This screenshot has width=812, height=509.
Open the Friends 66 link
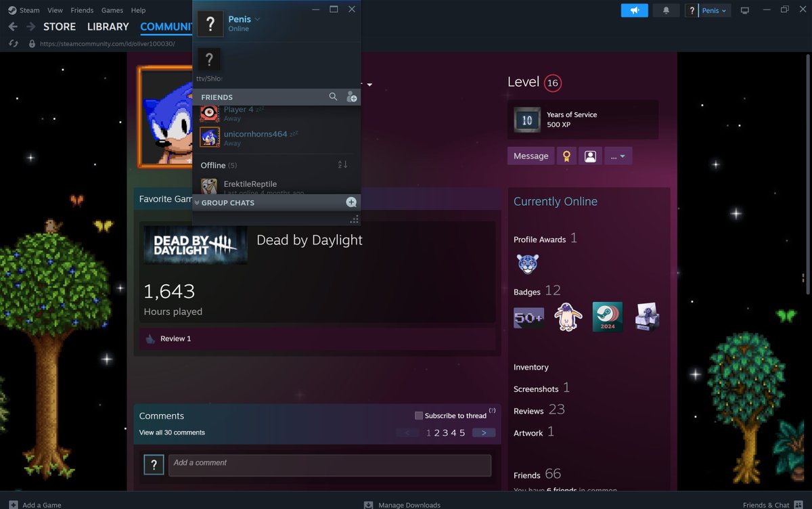tap(537, 474)
